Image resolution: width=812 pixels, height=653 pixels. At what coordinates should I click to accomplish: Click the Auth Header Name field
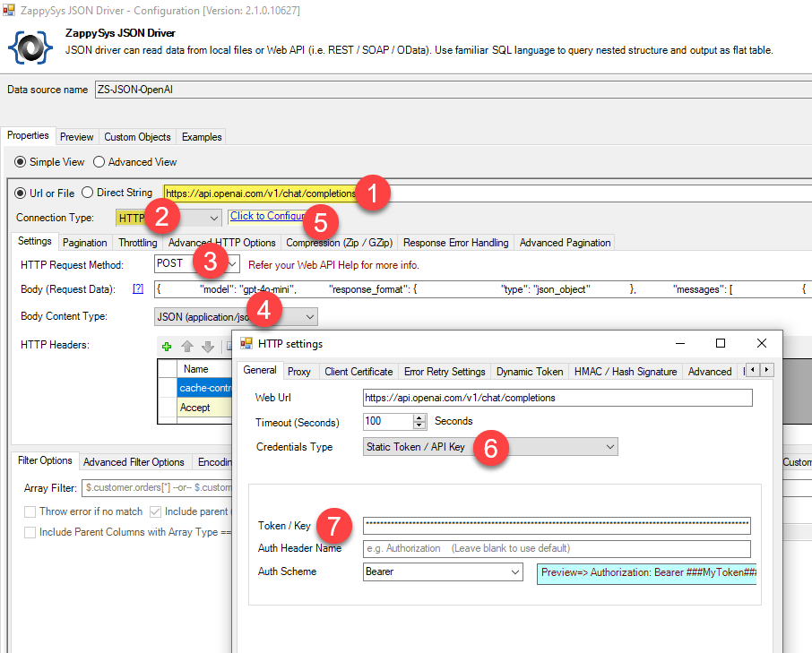click(x=557, y=548)
